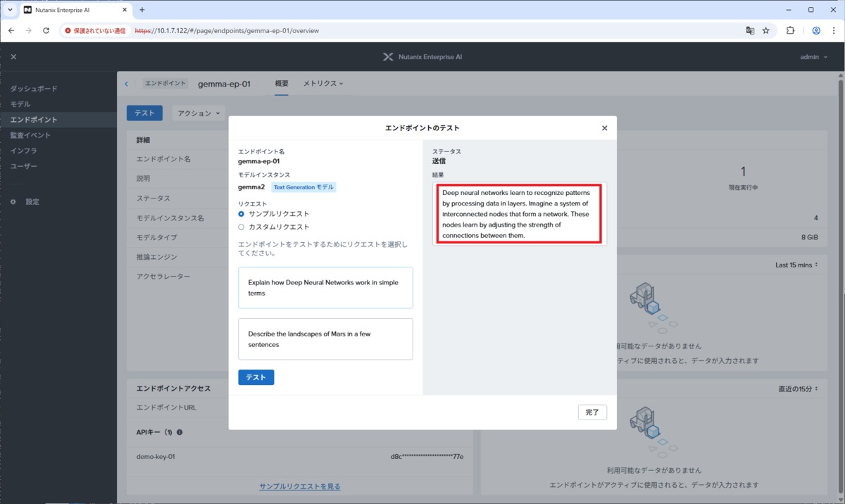Close the sidebar with the X icon
The image size is (845, 504).
click(x=13, y=57)
